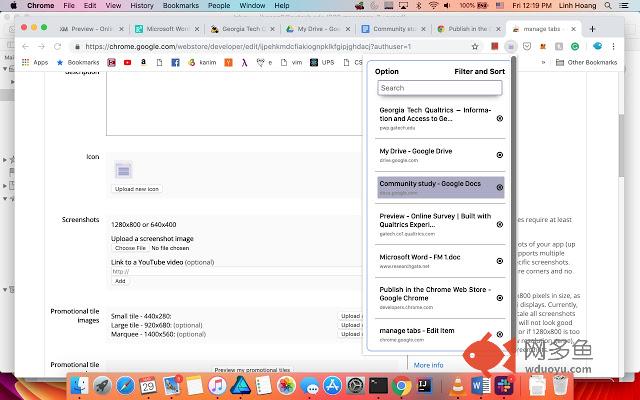Open Finder from the Dock
This screenshot has height=400, width=640.
click(79, 385)
